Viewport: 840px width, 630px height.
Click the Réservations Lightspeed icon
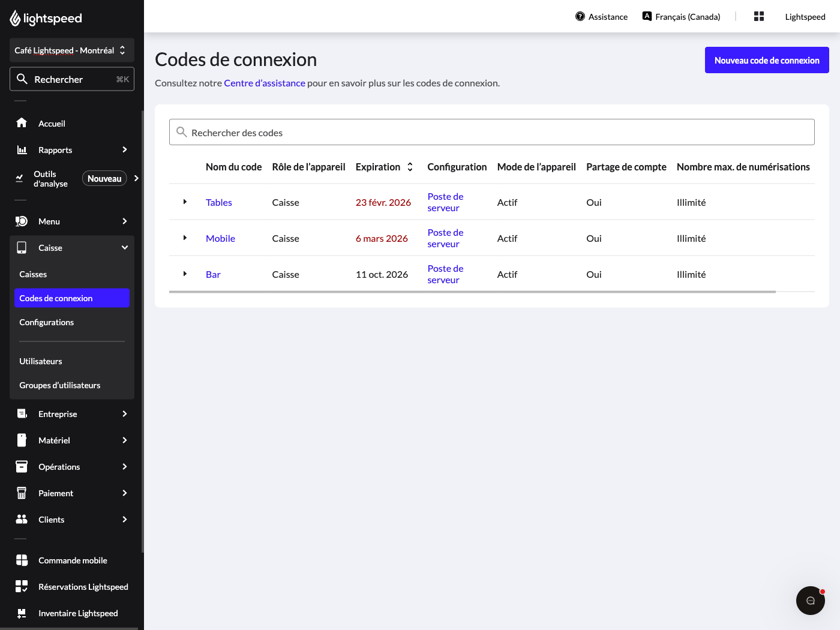(22, 587)
